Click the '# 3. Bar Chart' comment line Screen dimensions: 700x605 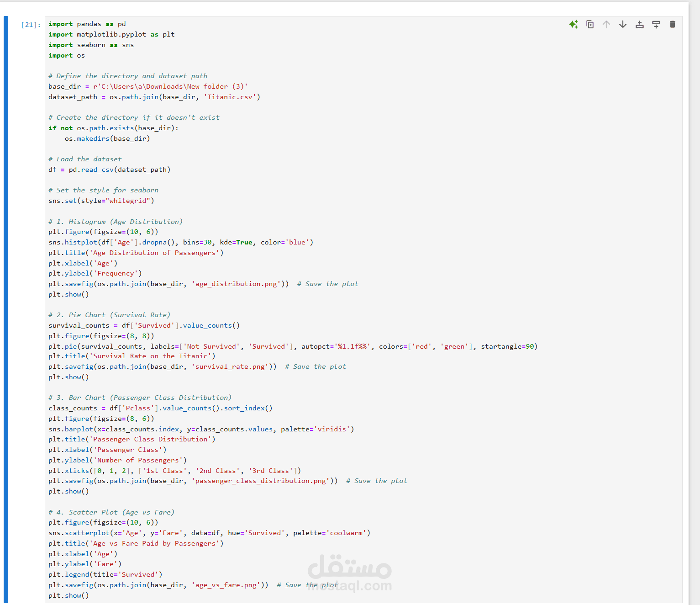click(x=140, y=398)
